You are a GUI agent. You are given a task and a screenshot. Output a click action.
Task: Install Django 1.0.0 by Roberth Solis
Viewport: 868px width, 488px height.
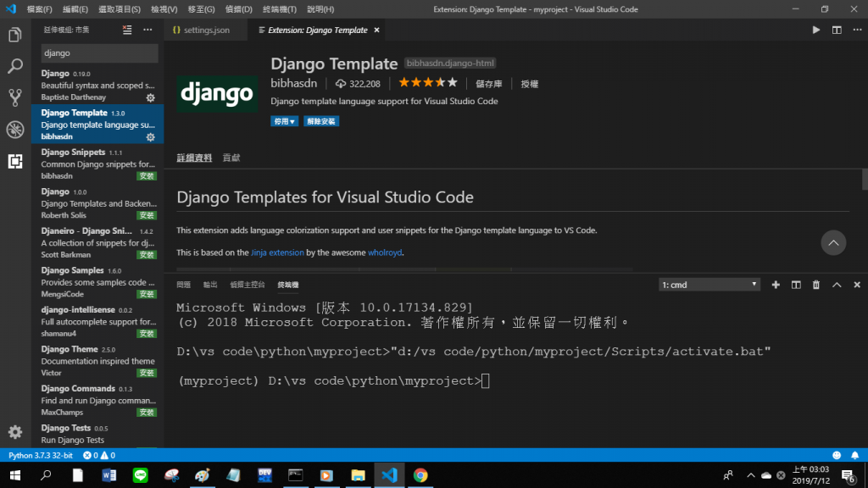click(147, 215)
